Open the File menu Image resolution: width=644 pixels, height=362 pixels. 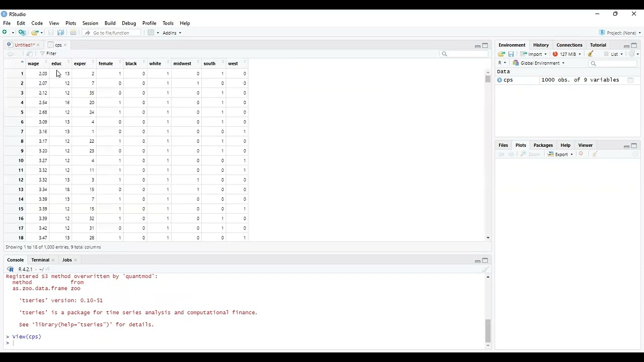(x=7, y=23)
